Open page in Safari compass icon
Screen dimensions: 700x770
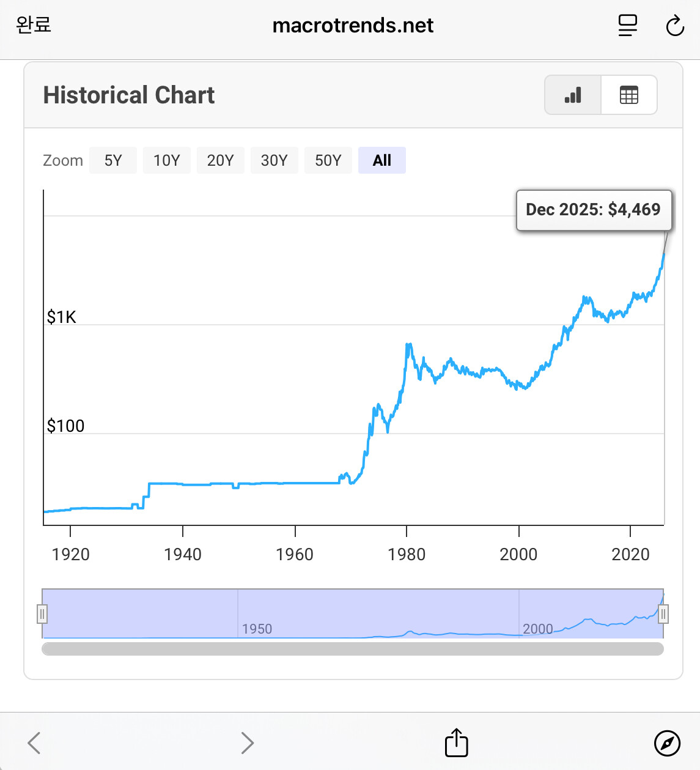[x=666, y=742]
